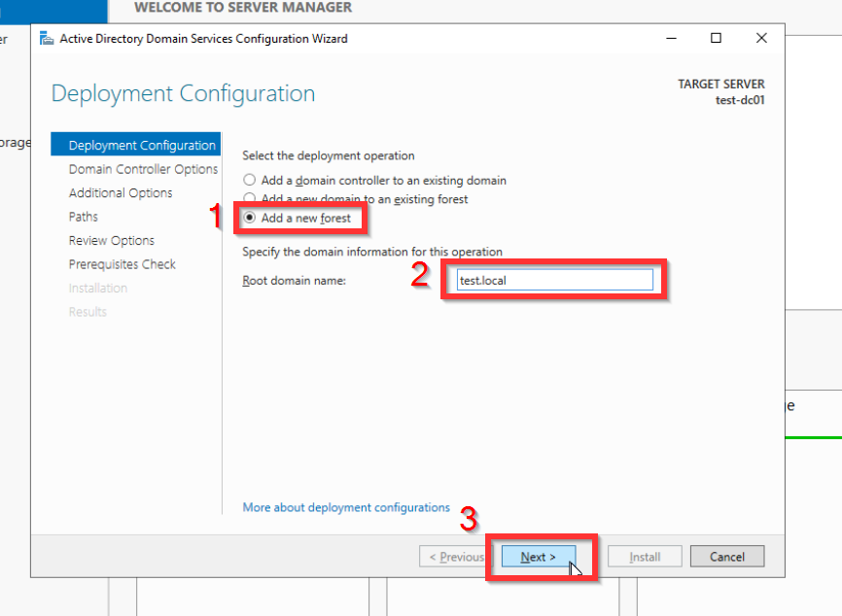Click the greyed-out Install button

coord(645,557)
